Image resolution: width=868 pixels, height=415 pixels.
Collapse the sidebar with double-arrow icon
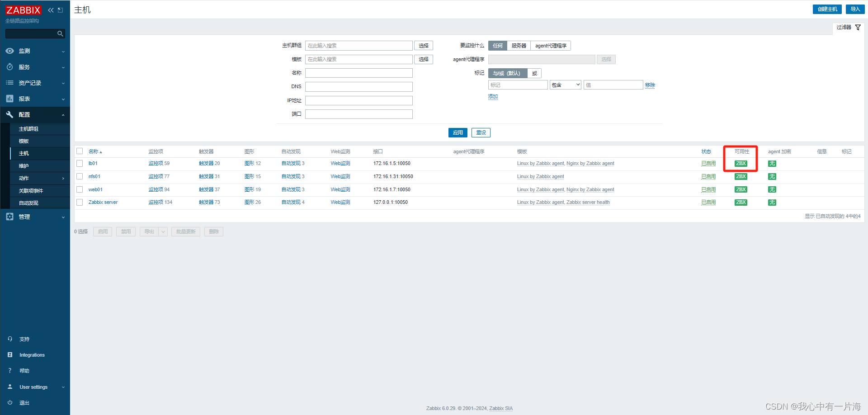[51, 10]
